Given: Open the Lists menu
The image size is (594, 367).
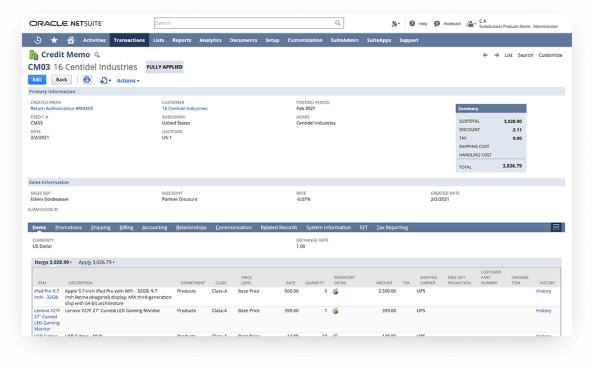Looking at the screenshot, I should [158, 40].
